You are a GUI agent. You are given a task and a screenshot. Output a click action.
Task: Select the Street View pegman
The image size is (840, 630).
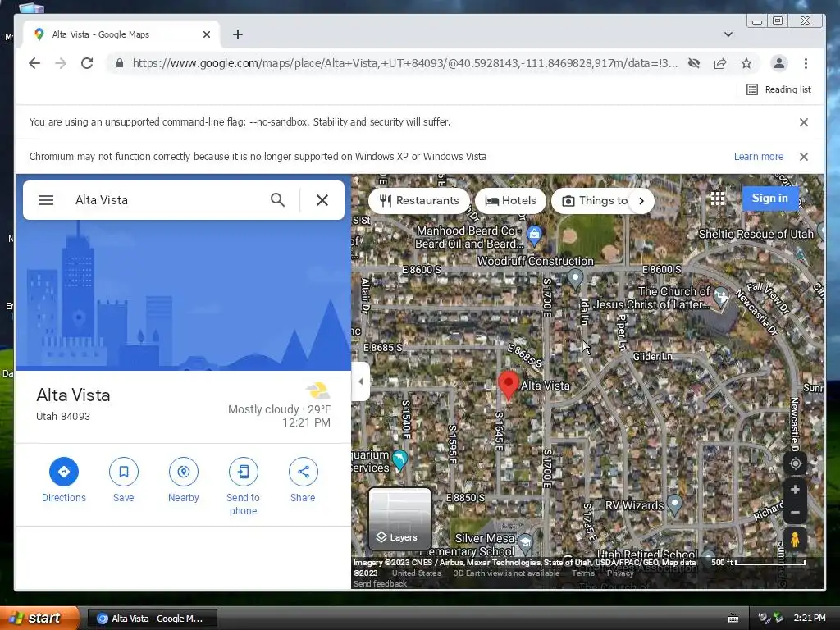tap(796, 539)
